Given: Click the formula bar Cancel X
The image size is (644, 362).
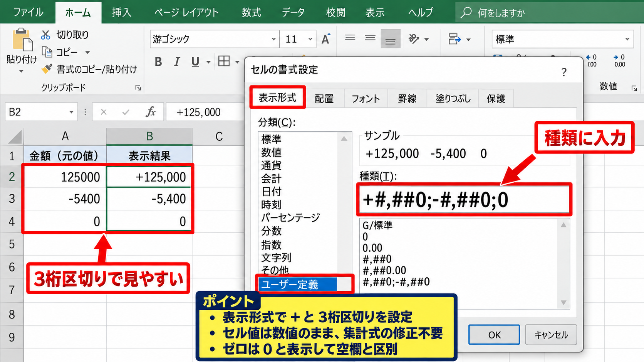Looking at the screenshot, I should 104,112.
